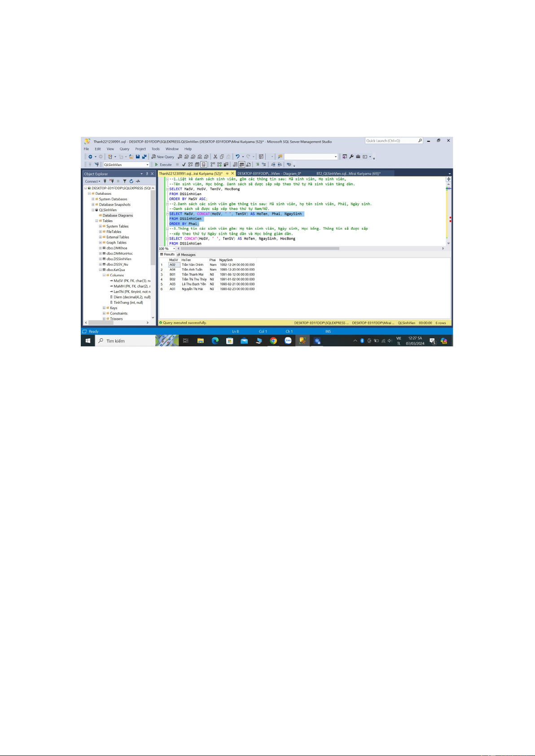Open the Query menu
Viewport: 535px width, 756px height.
point(124,149)
